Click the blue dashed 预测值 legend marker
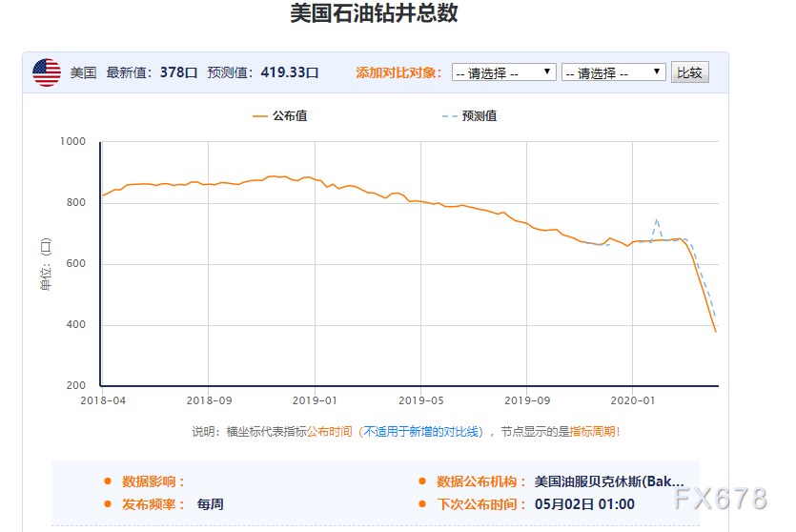The image size is (796, 532). 450,116
